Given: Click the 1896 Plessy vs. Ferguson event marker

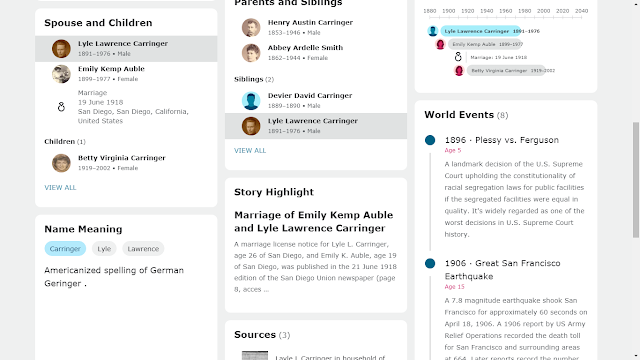Looking at the screenshot, I should pyautogui.click(x=430, y=140).
